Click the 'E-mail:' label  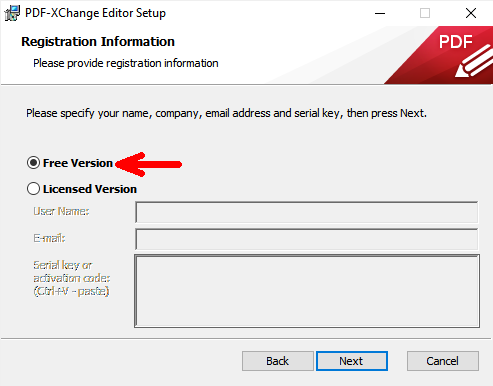tap(49, 238)
